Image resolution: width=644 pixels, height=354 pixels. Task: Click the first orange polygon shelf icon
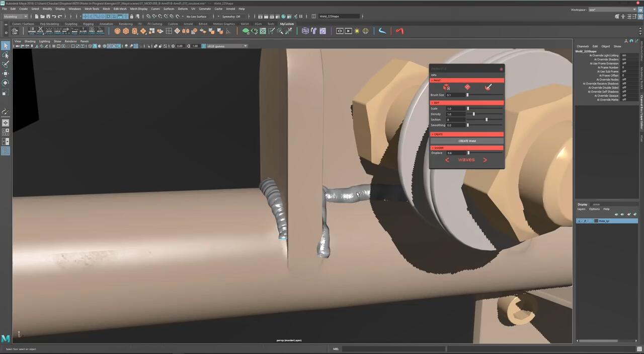(117, 31)
